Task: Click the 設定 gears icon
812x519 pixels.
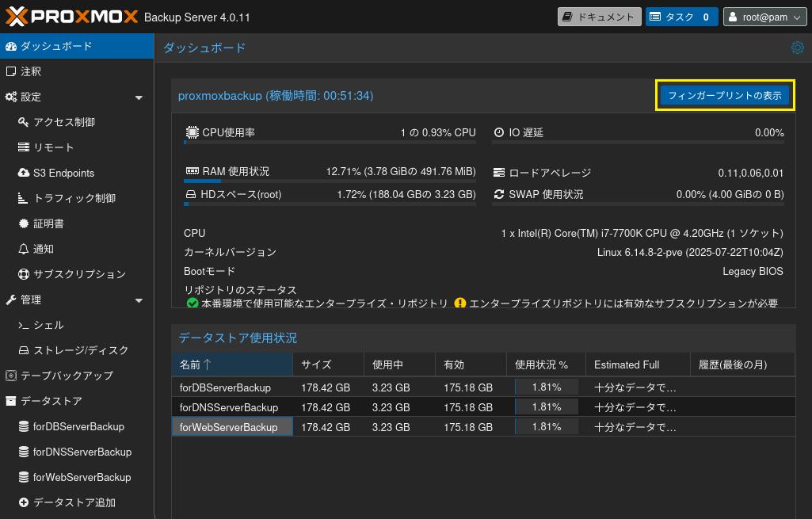Action: 11,97
